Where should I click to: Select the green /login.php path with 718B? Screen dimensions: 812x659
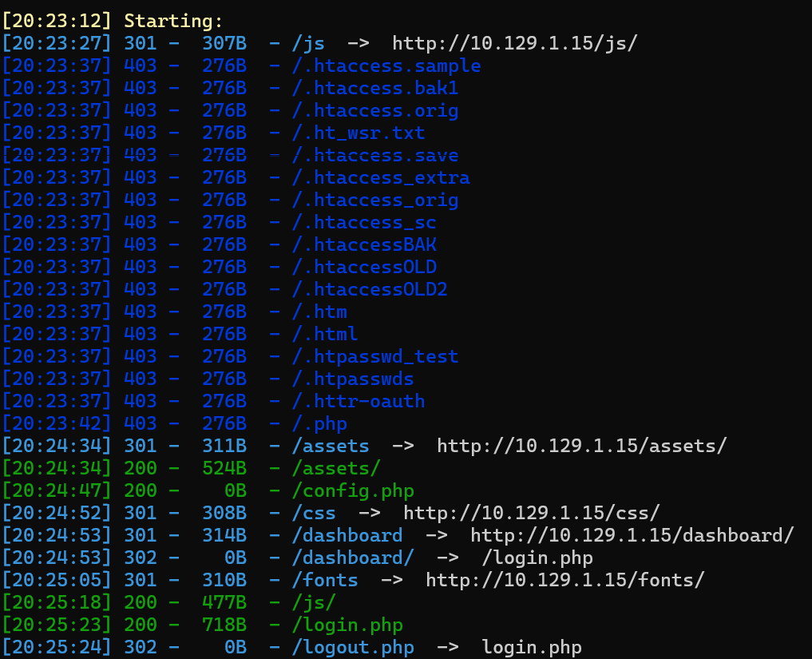point(347,625)
